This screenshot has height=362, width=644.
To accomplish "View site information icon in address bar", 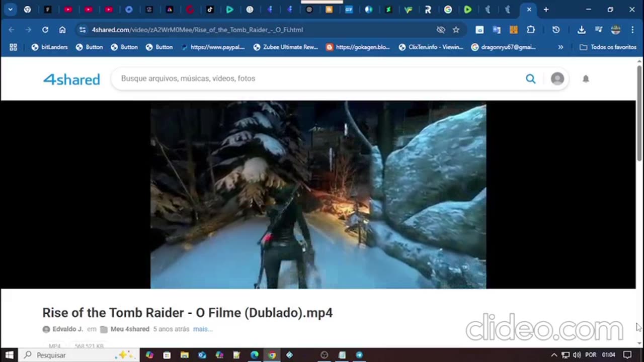I will (83, 30).
